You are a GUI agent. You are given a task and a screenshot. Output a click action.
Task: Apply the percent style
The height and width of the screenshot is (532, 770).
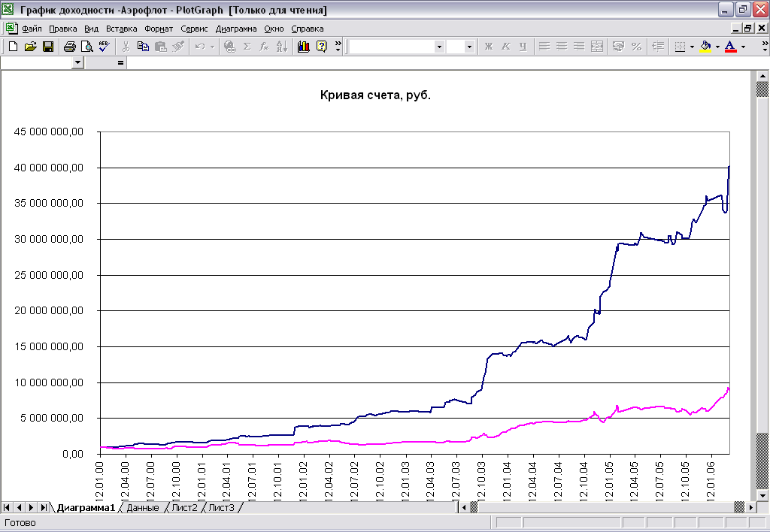pos(636,47)
